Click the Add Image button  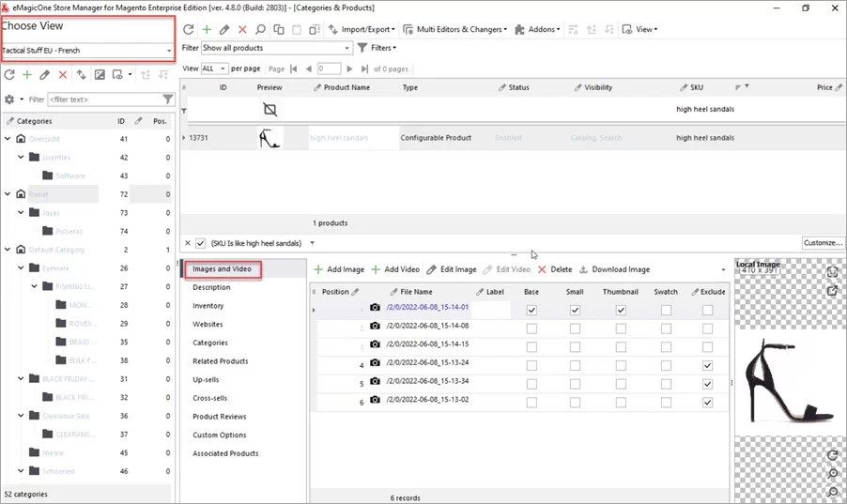[x=339, y=269]
